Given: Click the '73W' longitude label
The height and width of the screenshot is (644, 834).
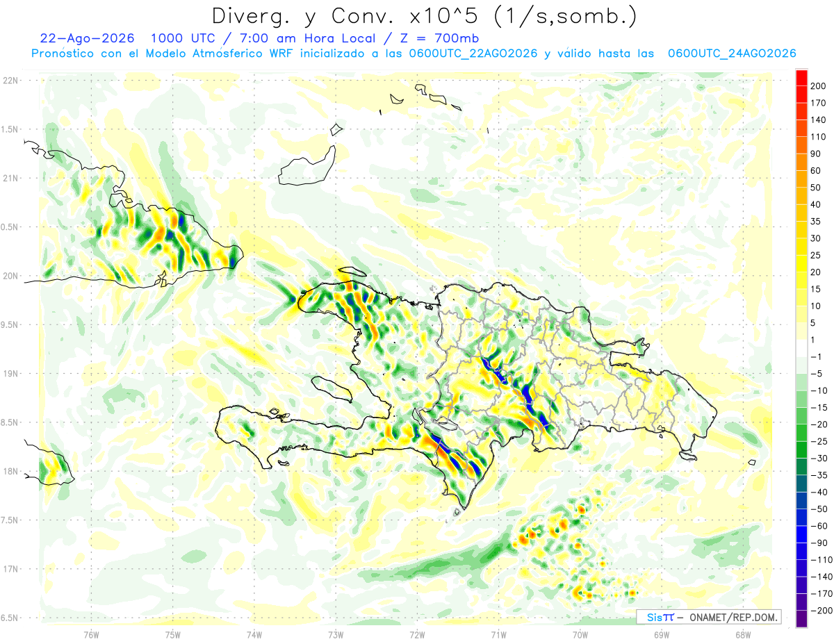Looking at the screenshot, I should pos(336,634).
